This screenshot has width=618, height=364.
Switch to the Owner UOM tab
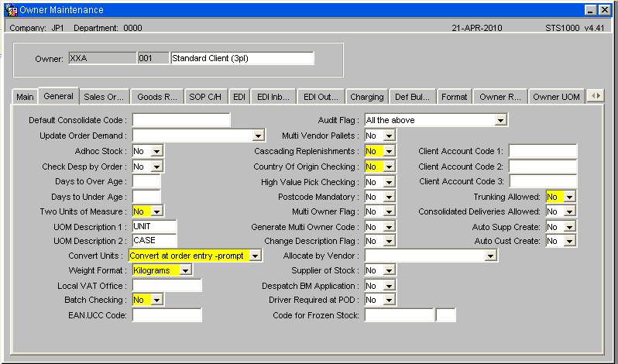(x=557, y=97)
